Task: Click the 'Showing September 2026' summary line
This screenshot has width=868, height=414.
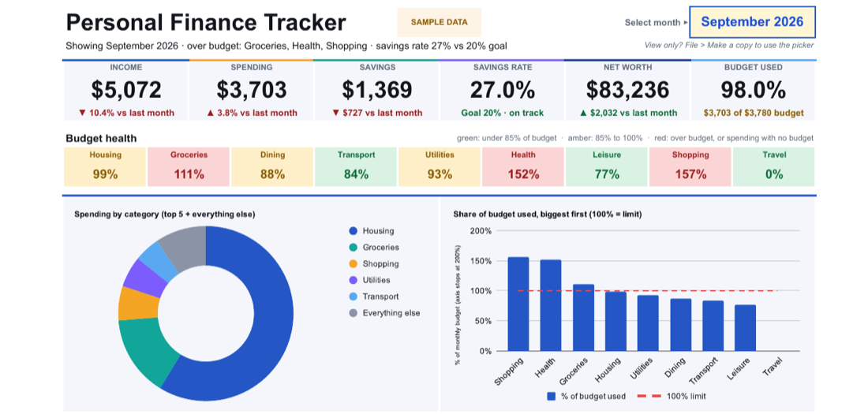Action: [286, 46]
